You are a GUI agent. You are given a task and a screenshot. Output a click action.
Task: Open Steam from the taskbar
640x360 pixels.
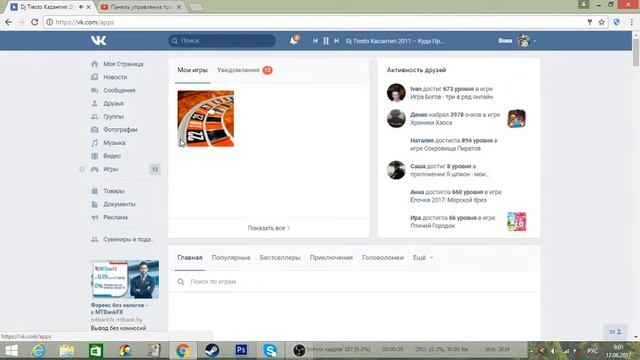(212, 351)
